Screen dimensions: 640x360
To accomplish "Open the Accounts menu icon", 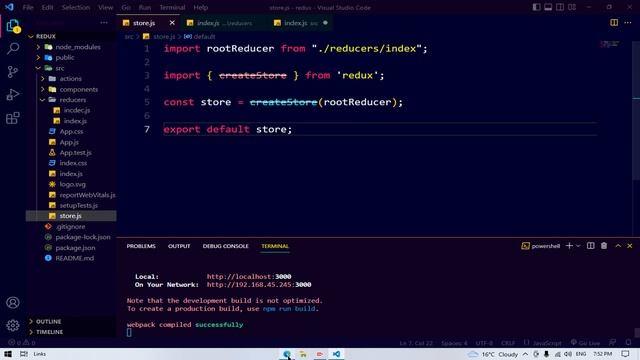I will 13,302.
